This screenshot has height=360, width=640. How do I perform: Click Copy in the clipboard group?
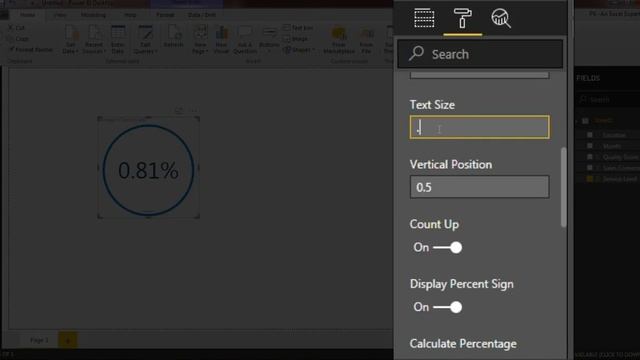tap(19, 39)
